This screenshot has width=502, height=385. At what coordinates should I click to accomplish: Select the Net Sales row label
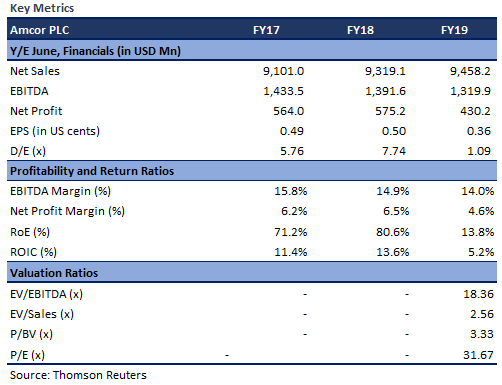[35, 71]
